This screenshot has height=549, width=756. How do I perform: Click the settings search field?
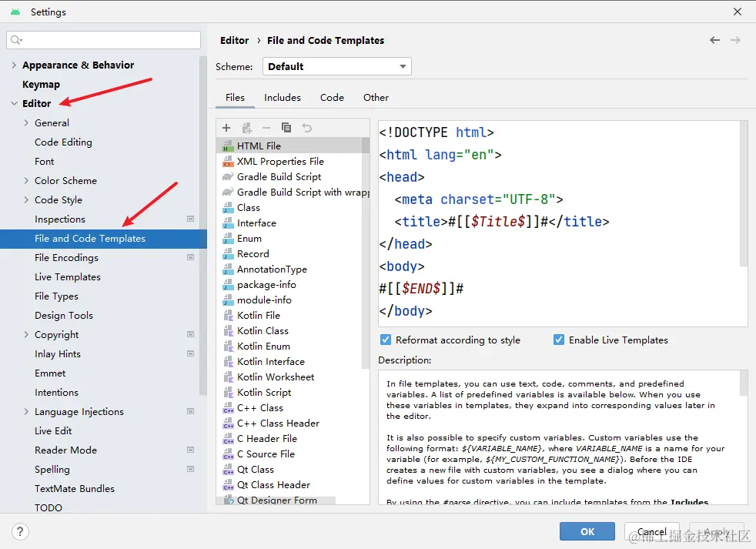(x=104, y=40)
